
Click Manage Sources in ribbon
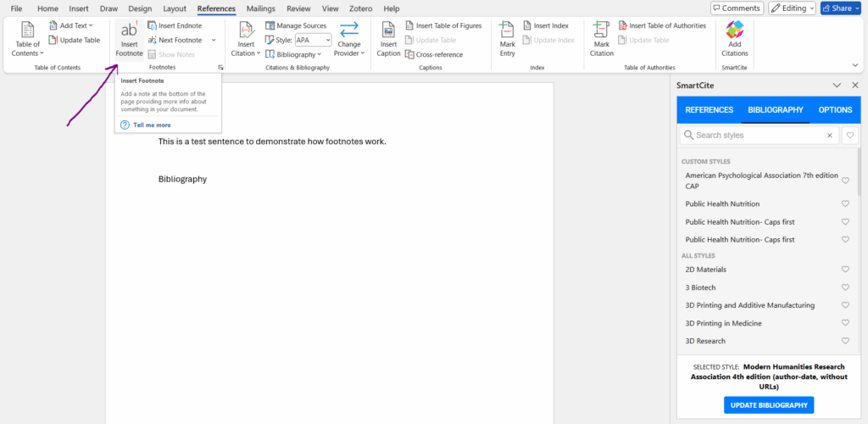295,26
